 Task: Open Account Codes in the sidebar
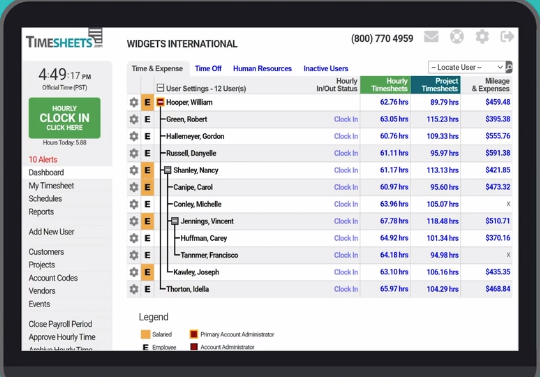coord(53,278)
